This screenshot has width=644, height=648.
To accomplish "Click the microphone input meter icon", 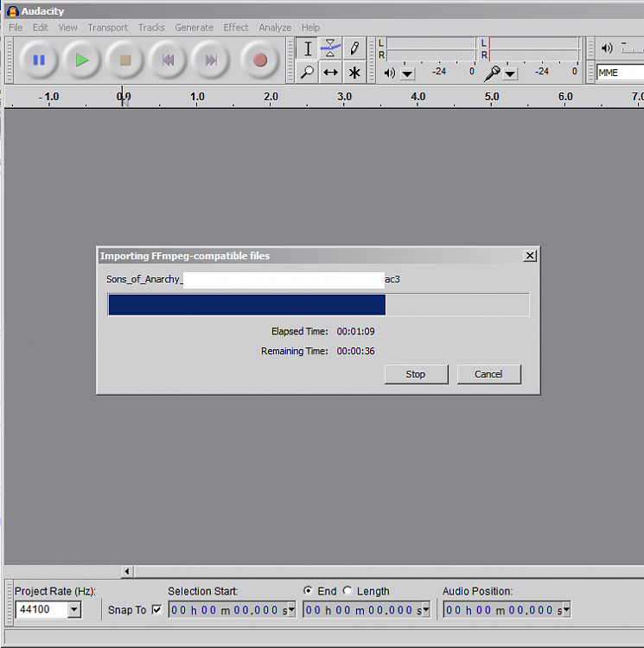I will [493, 73].
